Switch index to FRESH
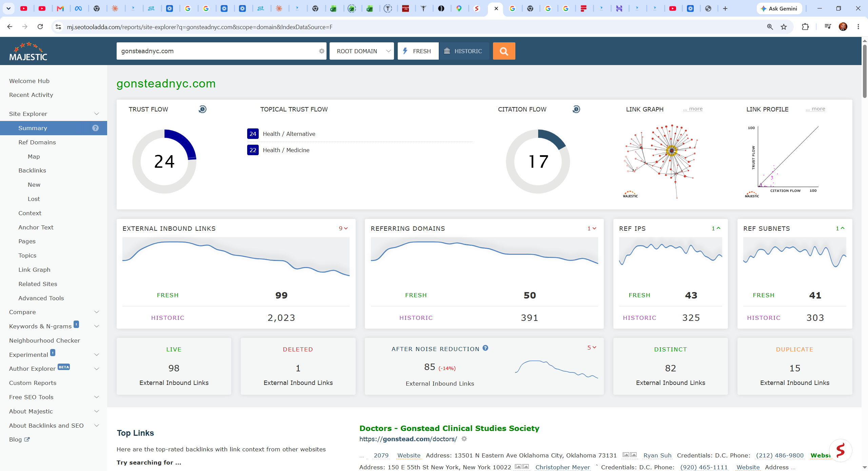Image resolution: width=868 pixels, height=471 pixels. click(x=418, y=51)
